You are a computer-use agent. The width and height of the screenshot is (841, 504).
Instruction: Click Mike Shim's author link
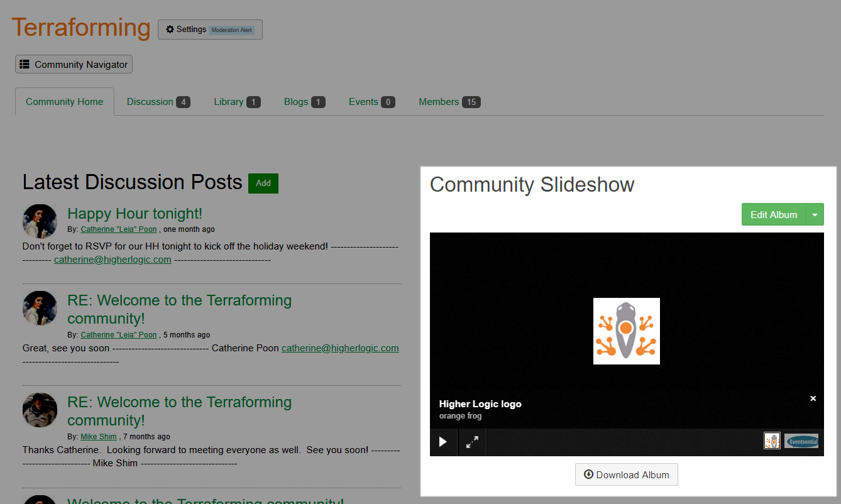point(99,437)
